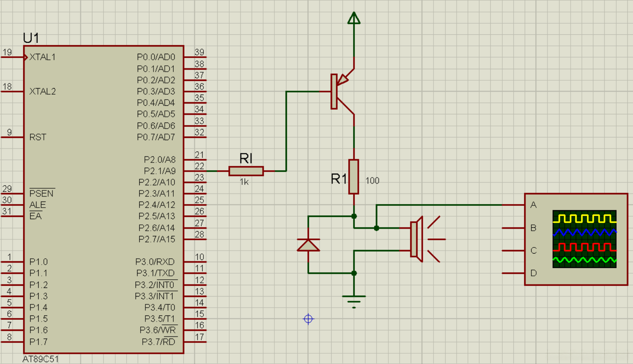Click oscilloscope channel D pin

click(x=514, y=273)
